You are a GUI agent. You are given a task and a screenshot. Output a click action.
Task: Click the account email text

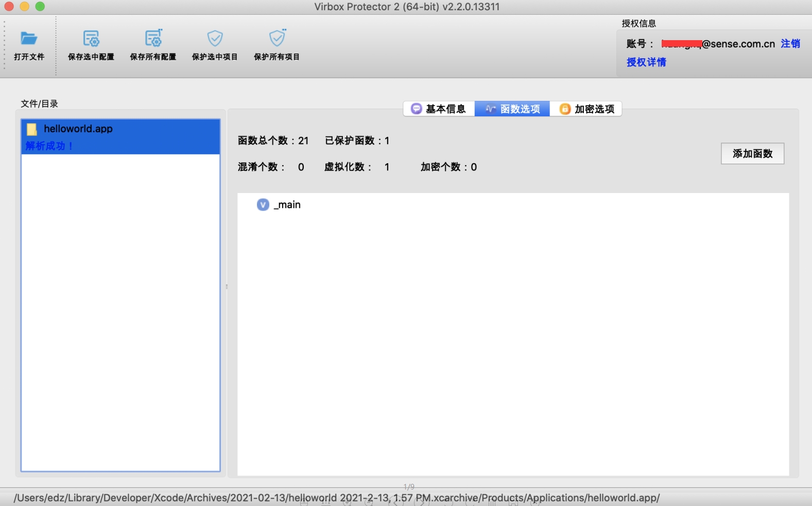[718, 44]
